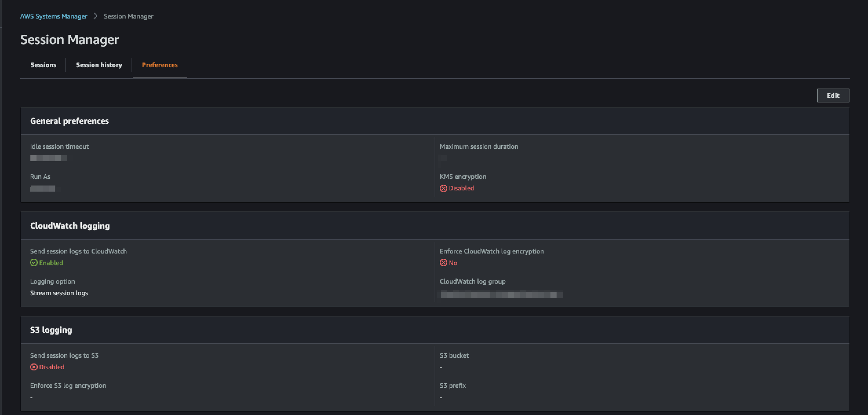The image size is (868, 415).
Task: Click the Session Manager page title
Action: point(70,39)
